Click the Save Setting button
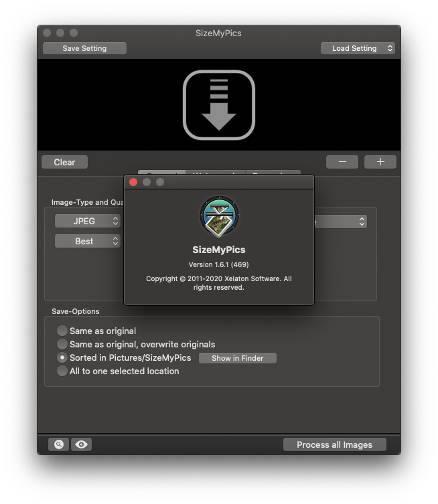The image size is (438, 504). [x=84, y=48]
